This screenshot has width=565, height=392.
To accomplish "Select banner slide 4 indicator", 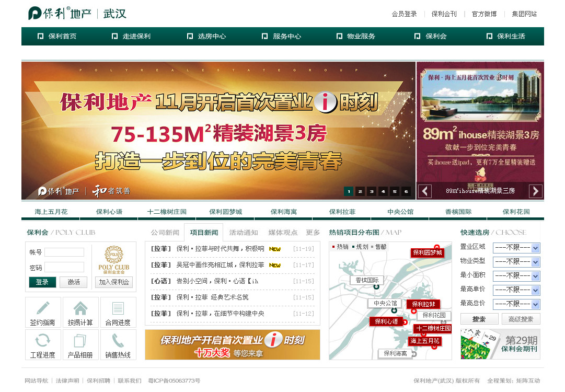I will [384, 191].
